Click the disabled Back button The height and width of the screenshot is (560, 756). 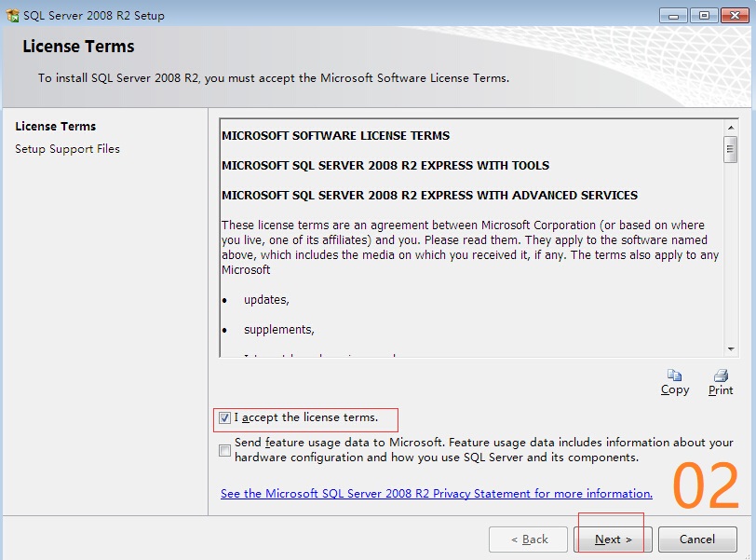pyautogui.click(x=529, y=540)
